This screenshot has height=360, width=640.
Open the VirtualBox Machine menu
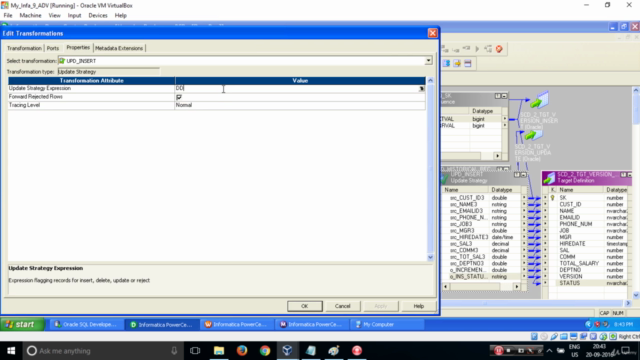pos(30,16)
